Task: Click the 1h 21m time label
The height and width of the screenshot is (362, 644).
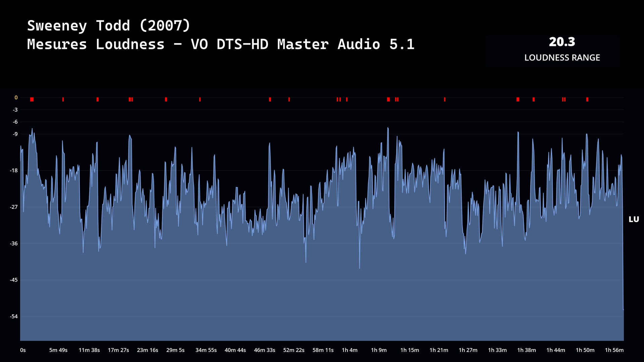Action: (439, 350)
